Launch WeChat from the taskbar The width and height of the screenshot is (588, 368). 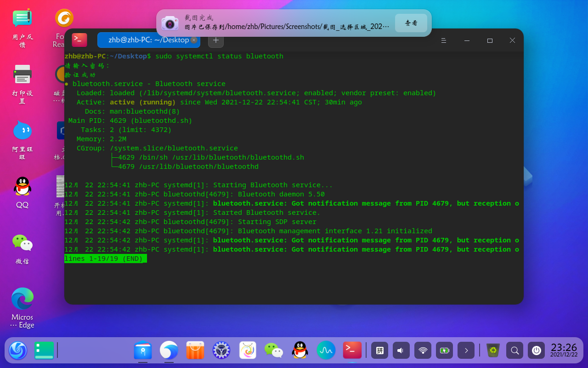[273, 350]
